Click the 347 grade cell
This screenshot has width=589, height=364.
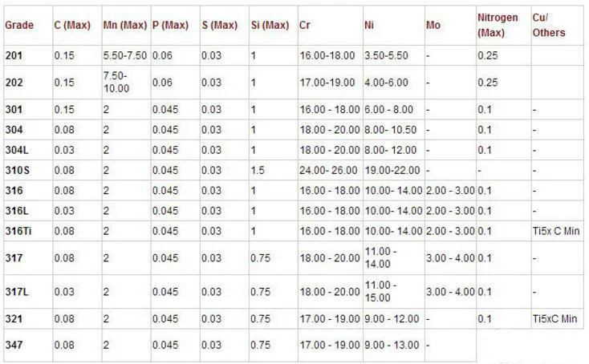14,345
